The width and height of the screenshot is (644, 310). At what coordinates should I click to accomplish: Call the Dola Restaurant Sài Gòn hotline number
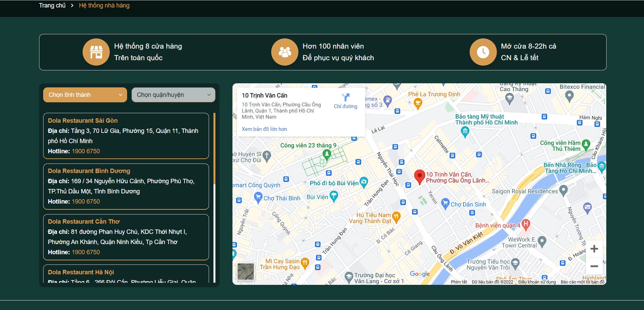[x=86, y=151]
